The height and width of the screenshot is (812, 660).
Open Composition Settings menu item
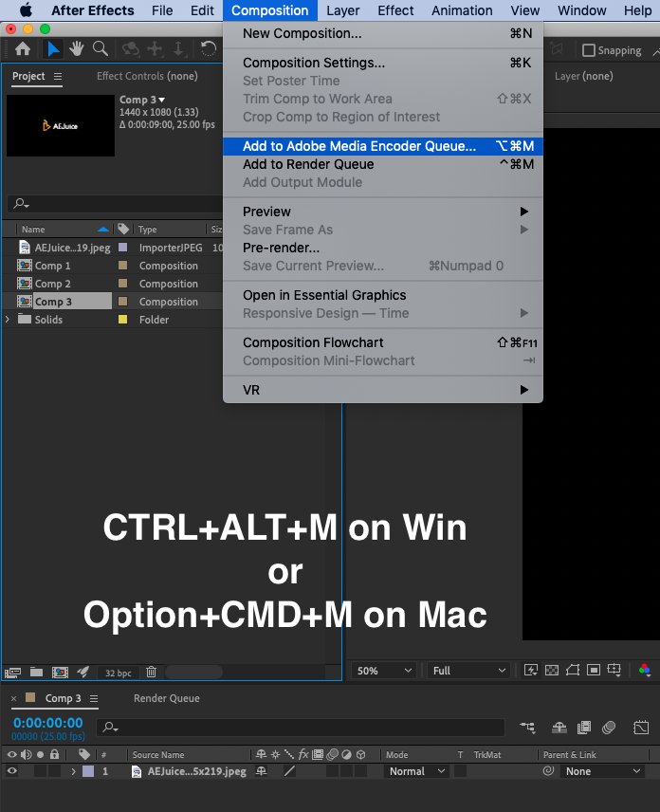[x=382, y=63]
